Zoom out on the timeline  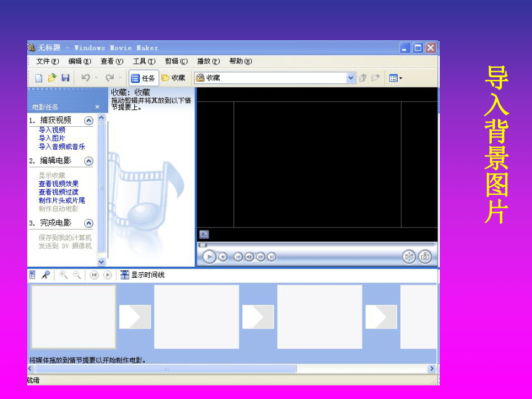77,275
